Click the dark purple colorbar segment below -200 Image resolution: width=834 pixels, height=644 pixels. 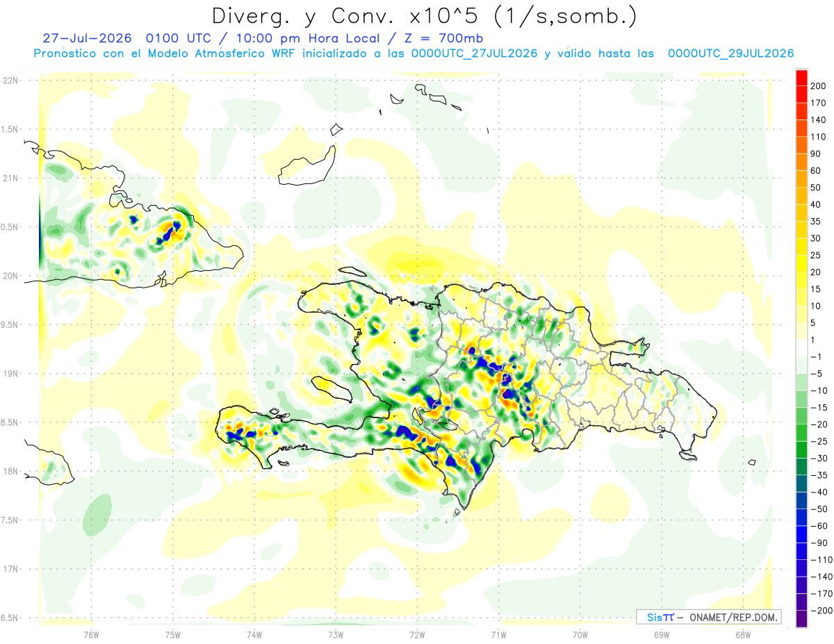[x=801, y=618]
